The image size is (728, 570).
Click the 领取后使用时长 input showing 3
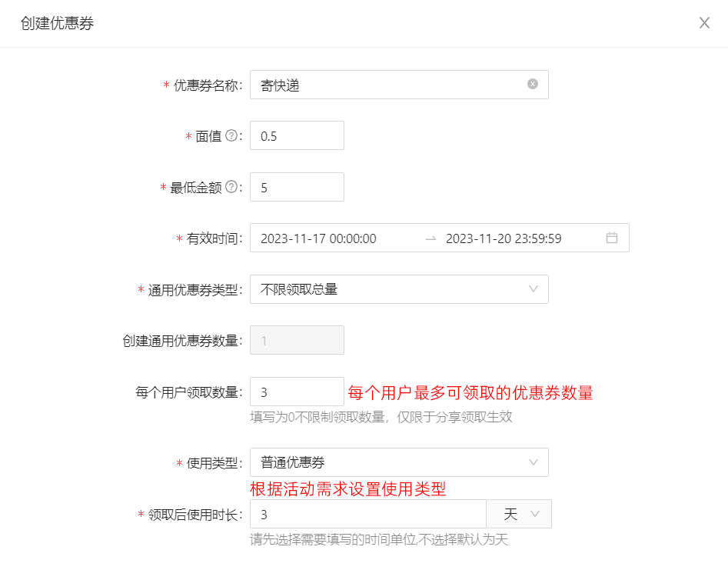[x=368, y=514]
